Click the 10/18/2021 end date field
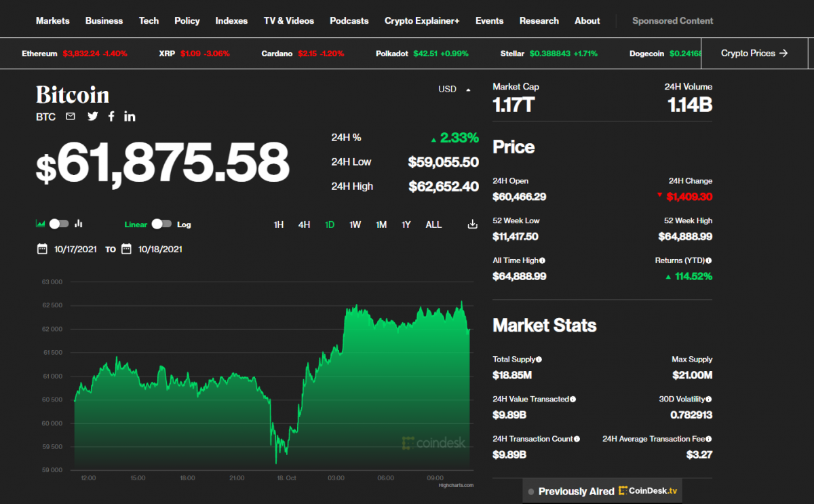The image size is (814, 504). [160, 249]
